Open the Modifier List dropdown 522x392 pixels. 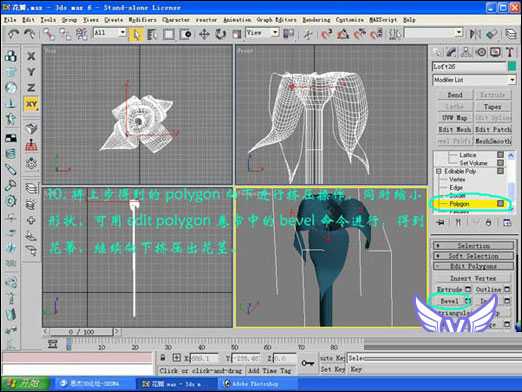click(x=474, y=80)
